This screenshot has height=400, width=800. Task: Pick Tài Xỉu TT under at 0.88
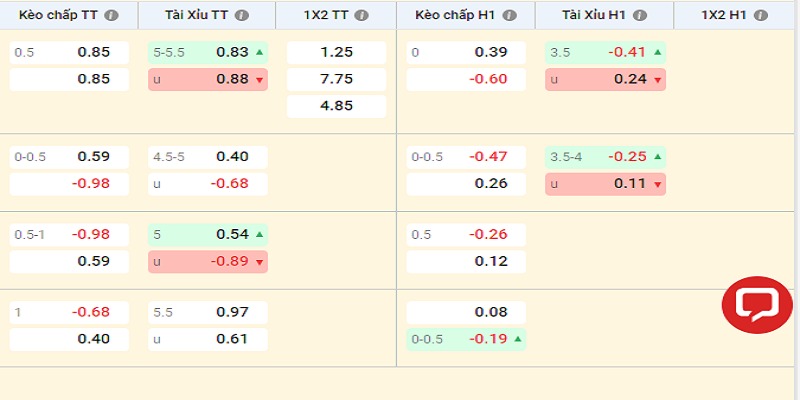(x=208, y=79)
